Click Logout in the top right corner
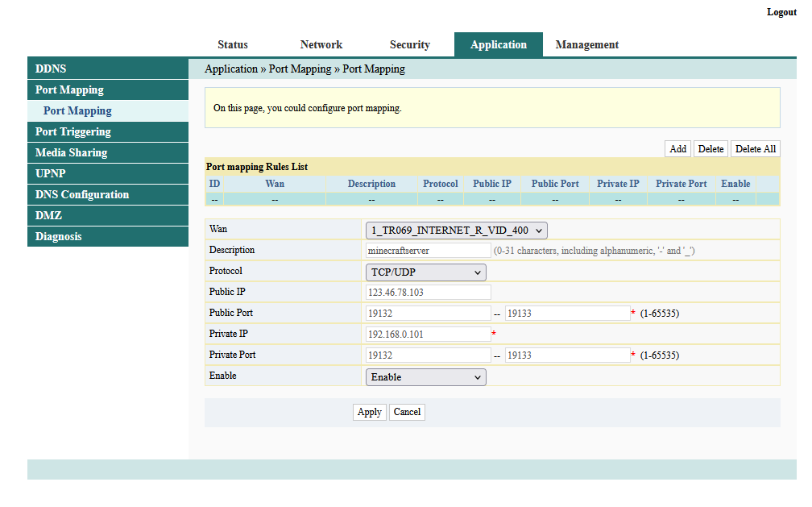Screen dimensions: 812x507 (x=781, y=12)
